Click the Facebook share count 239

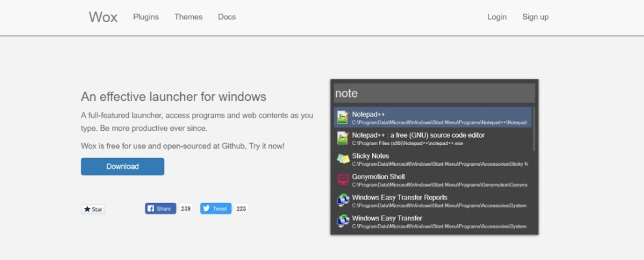[x=185, y=209]
